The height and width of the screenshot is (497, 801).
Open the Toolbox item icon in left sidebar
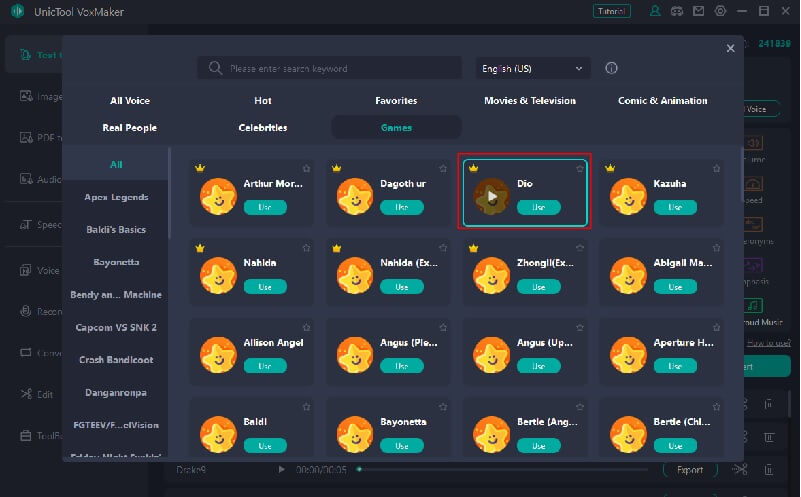pos(26,435)
